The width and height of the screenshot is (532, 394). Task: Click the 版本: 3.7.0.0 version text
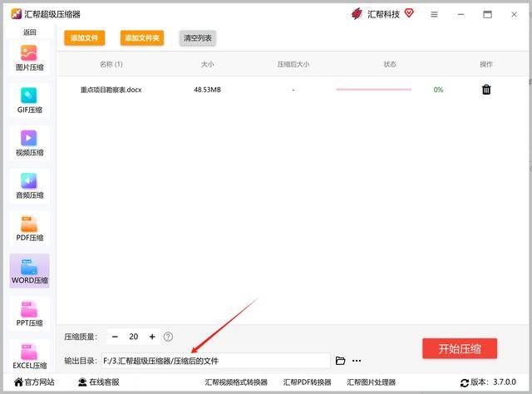(493, 382)
